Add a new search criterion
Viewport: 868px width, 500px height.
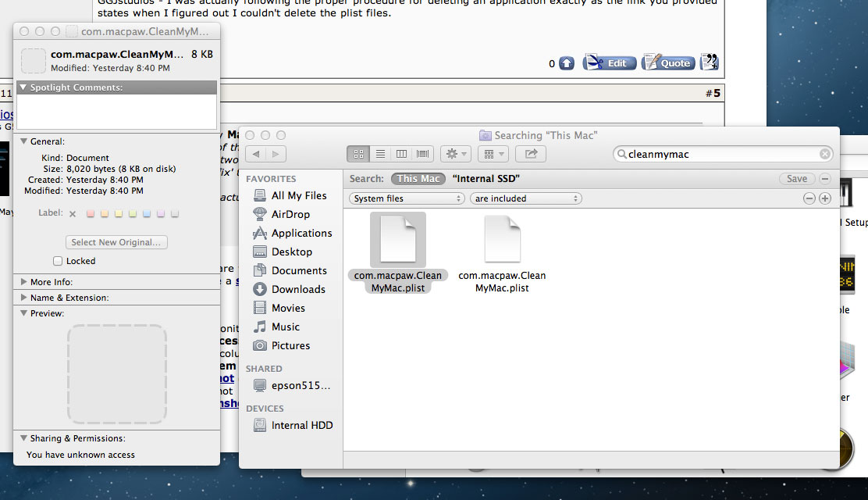click(825, 198)
